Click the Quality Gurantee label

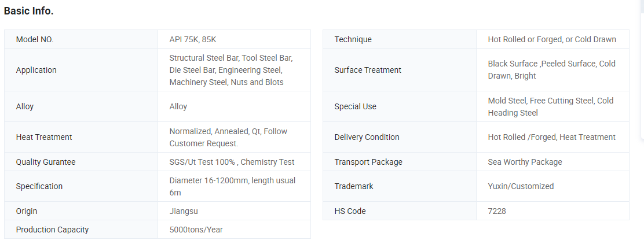pyautogui.click(x=46, y=162)
